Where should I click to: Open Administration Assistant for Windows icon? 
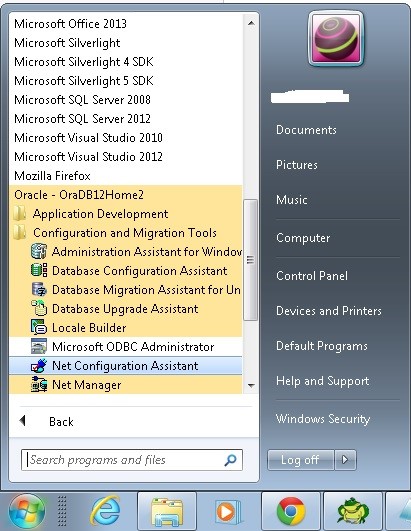[x=39, y=252]
